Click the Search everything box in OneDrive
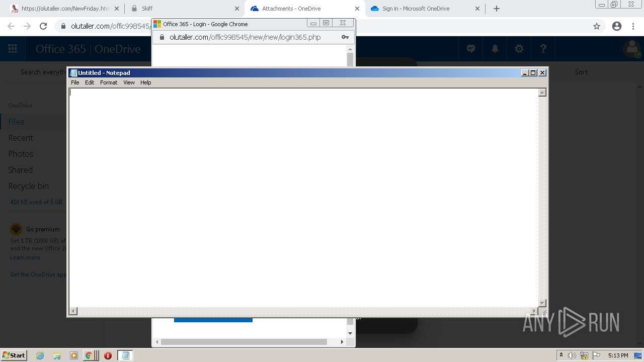Viewport: 644px width, 362px height. (42, 72)
